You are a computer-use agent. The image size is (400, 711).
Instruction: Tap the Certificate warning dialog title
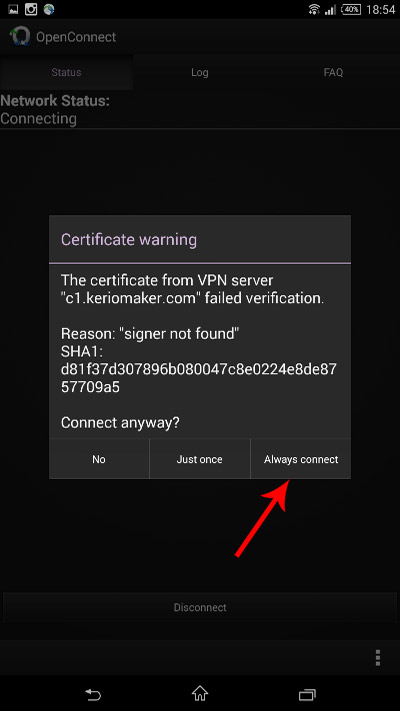pyautogui.click(x=129, y=239)
